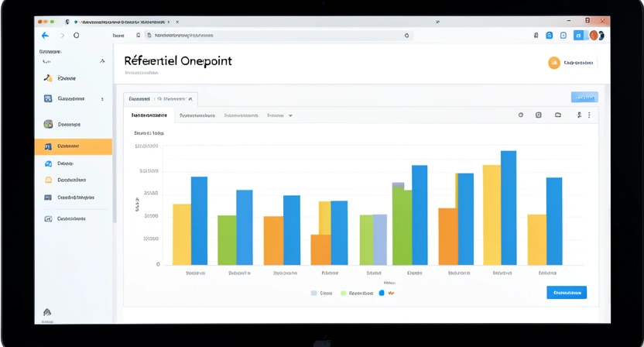The image size is (644, 347).
Task: Switch to the second chart sub-tab
Action: click(x=197, y=115)
